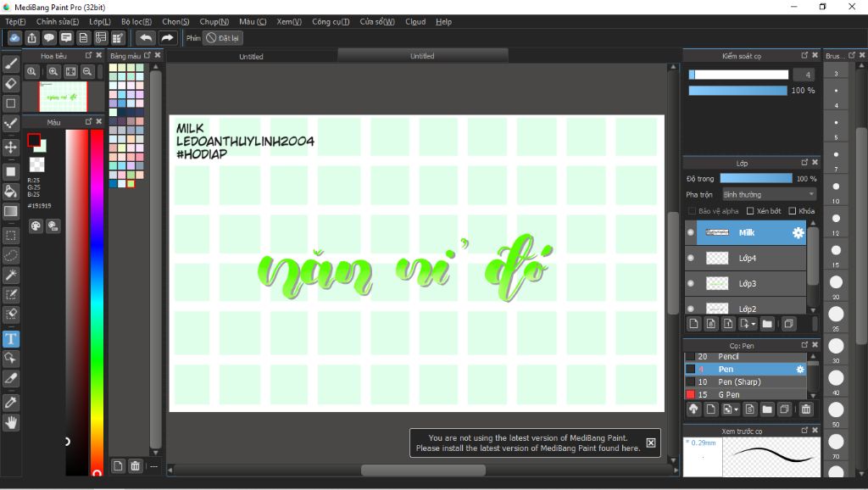Image resolution: width=868 pixels, height=490 pixels.
Task: Hide the Milk layer
Action: coord(690,232)
